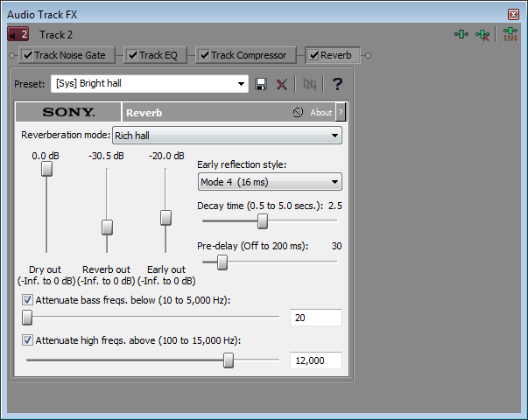Switch to the Track EQ chain tab

pyautogui.click(x=155, y=55)
